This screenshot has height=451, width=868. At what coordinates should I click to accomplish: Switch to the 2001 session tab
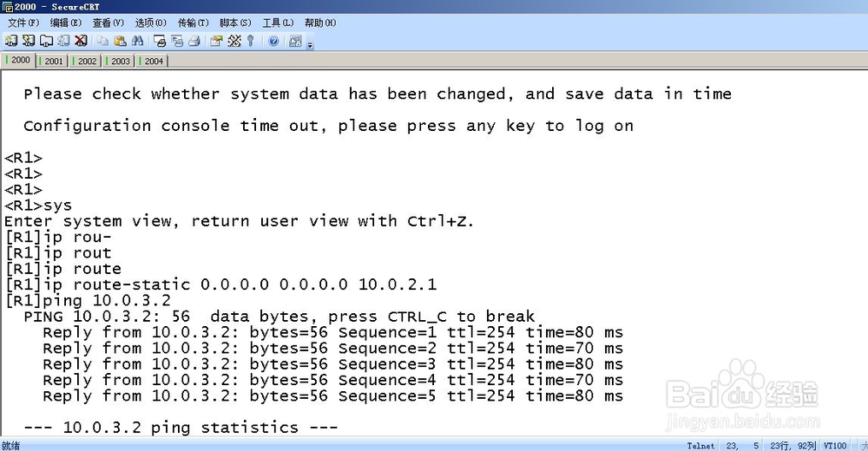(52, 61)
